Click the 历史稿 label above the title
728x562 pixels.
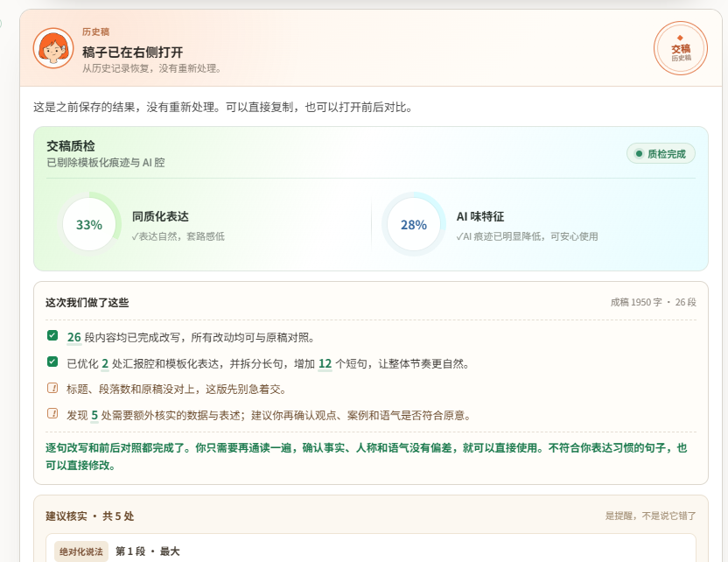95,32
